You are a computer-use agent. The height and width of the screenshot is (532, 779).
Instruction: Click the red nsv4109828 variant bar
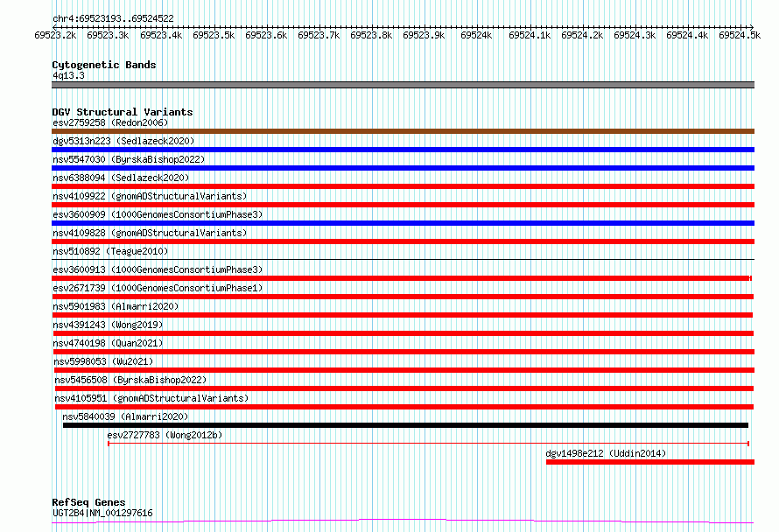(x=403, y=241)
